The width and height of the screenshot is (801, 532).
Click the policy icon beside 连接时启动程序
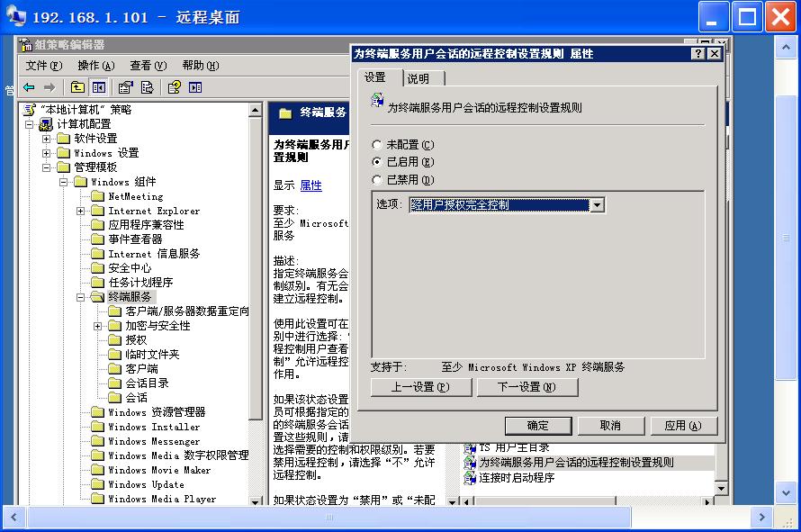coord(470,478)
